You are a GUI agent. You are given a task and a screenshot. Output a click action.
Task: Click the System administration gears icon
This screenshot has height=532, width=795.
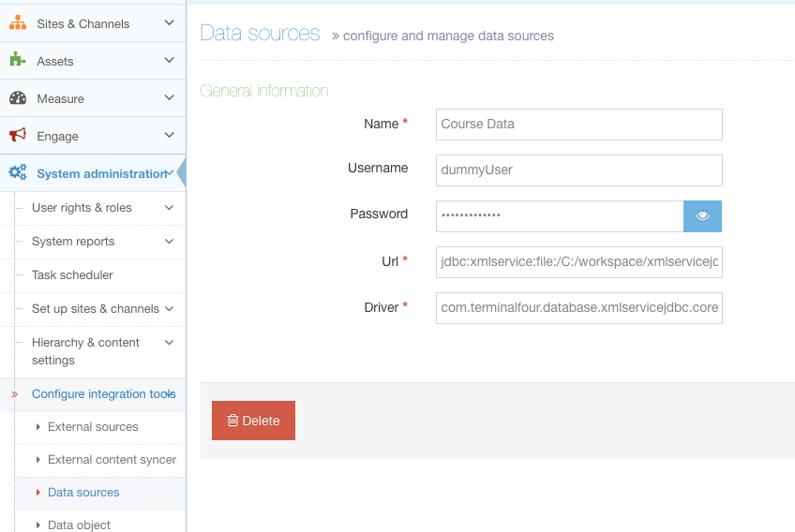click(18, 173)
